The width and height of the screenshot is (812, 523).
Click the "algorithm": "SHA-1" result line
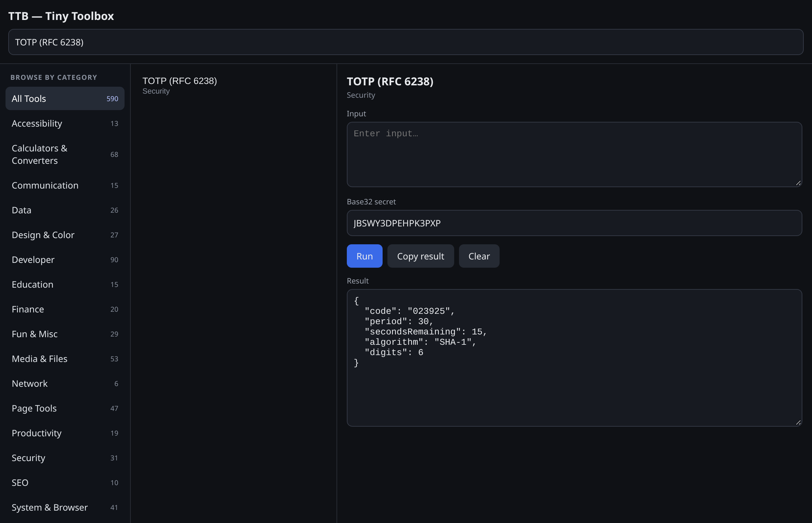pos(420,342)
